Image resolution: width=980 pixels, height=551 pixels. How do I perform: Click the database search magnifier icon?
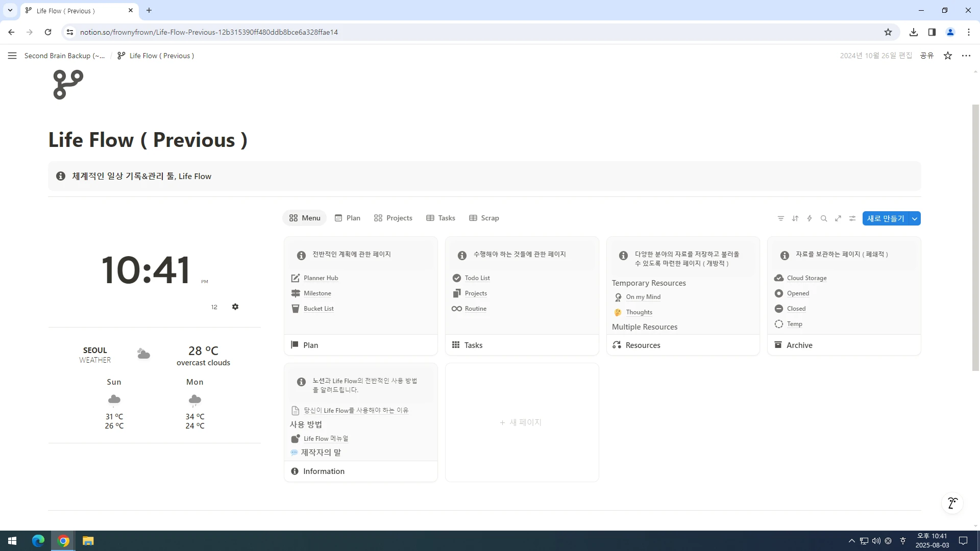(x=823, y=218)
